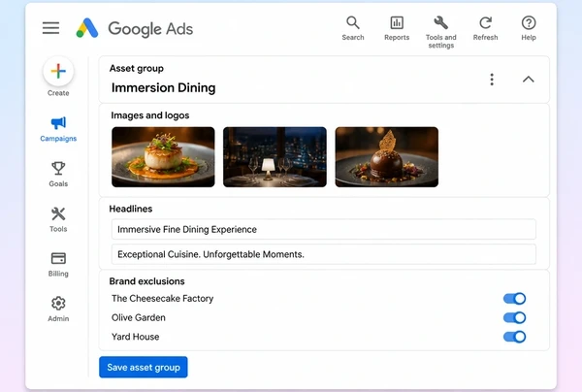582x392 pixels.
Task: Toggle The Cheesecake Factory brand exclusion
Action: (x=514, y=299)
